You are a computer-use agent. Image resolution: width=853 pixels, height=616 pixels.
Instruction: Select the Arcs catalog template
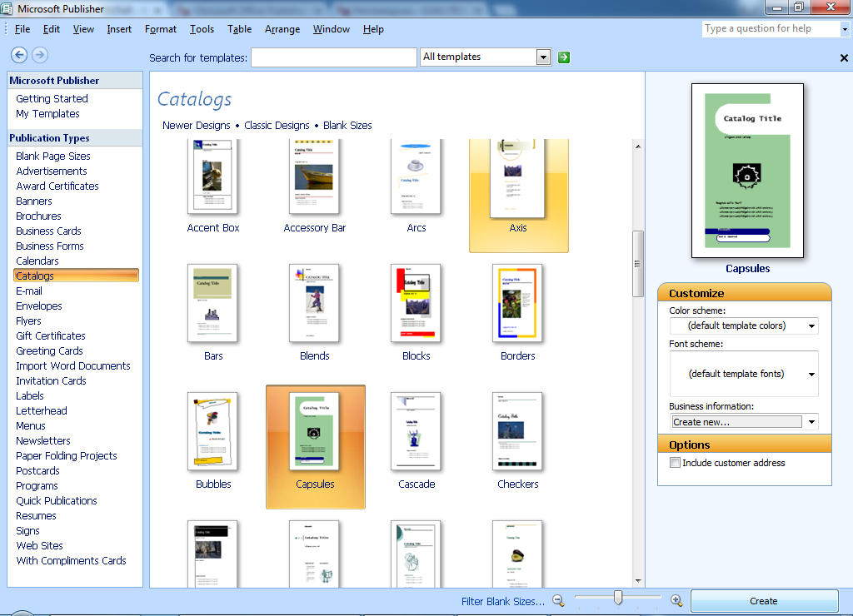[x=417, y=186]
